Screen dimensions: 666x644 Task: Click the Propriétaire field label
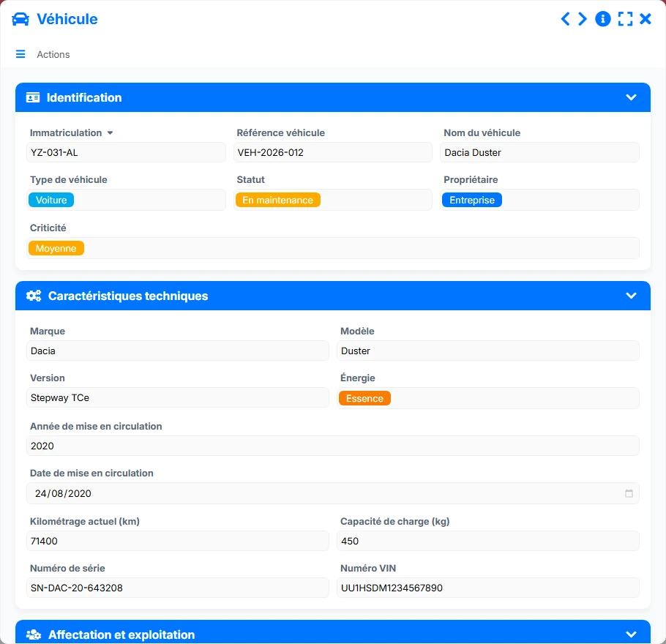[x=471, y=180]
